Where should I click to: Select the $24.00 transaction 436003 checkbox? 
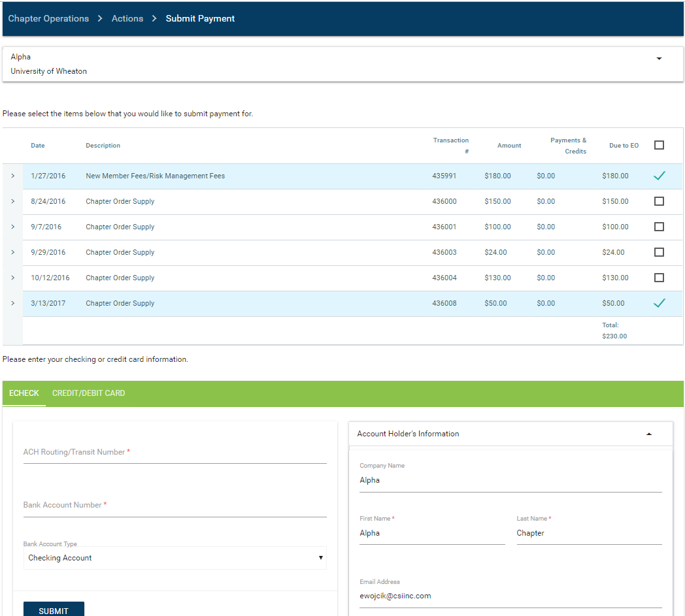coord(659,252)
